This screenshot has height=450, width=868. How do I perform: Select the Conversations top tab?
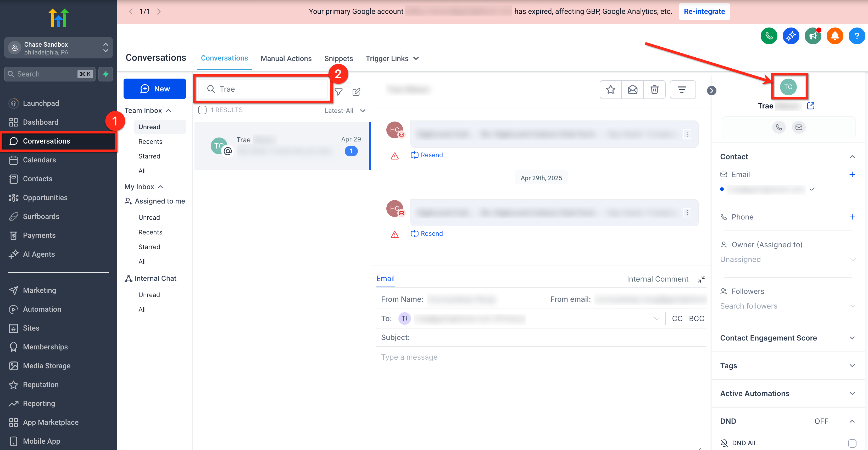[x=224, y=58]
